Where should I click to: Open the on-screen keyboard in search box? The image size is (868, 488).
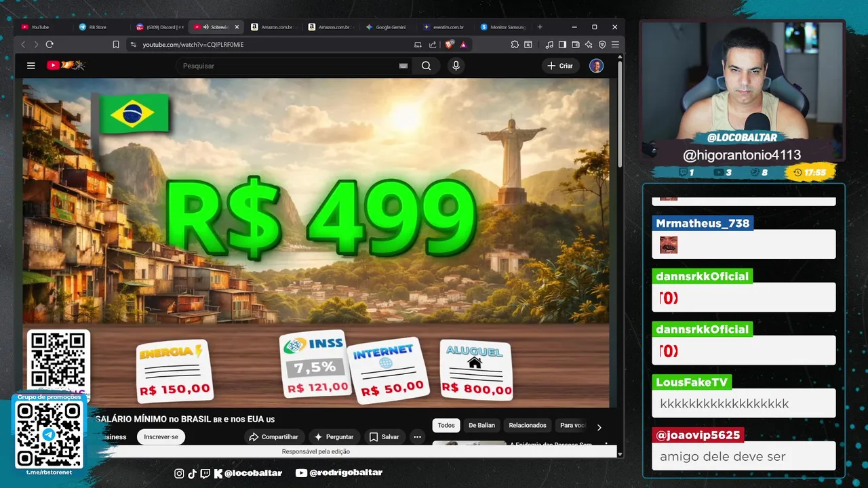[x=403, y=66]
